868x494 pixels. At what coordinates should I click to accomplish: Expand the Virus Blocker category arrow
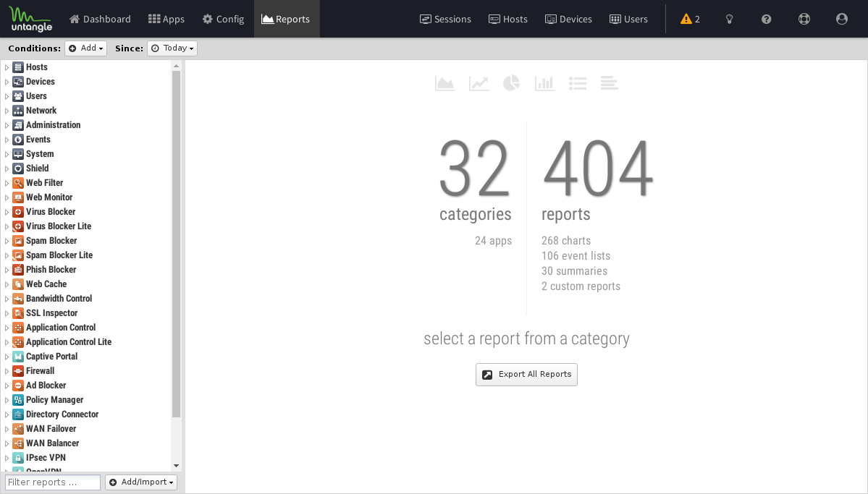(7, 212)
